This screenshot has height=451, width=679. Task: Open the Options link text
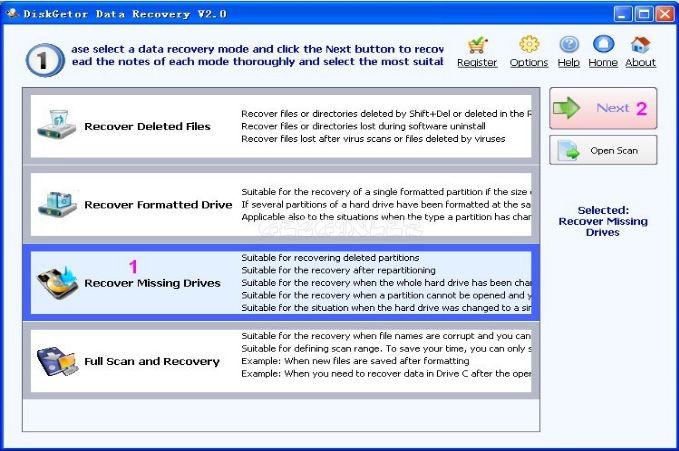[529, 63]
